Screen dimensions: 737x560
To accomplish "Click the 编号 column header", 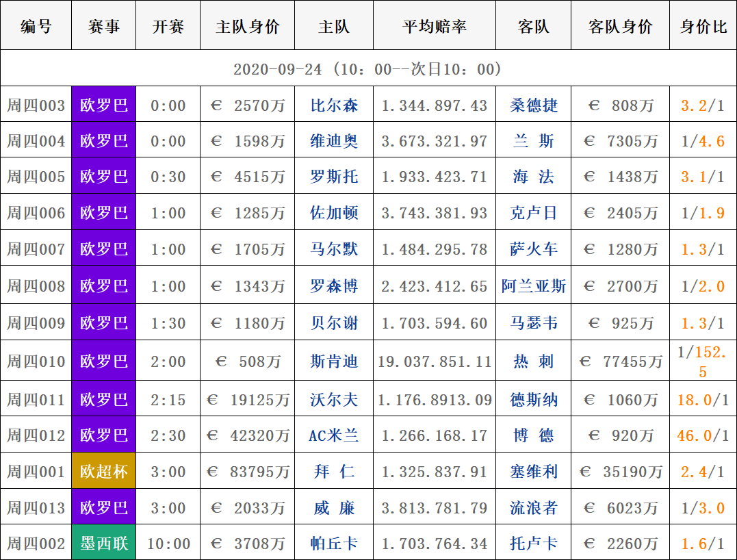I will [36, 27].
